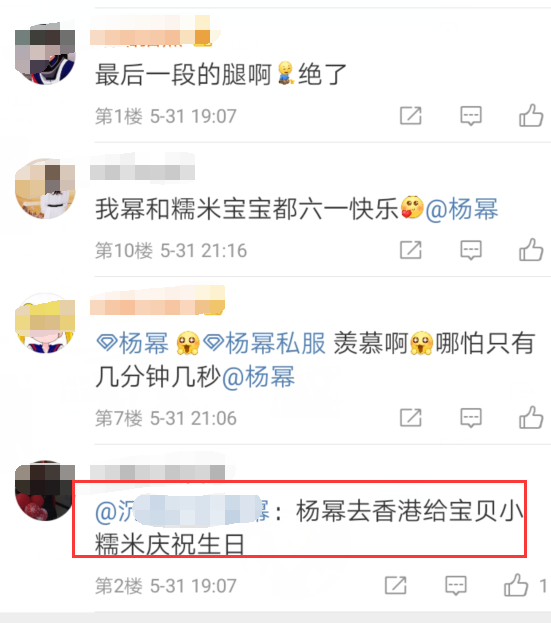Open the 杨幂私服 super topic link
The height and width of the screenshot is (623, 551).
pos(264,343)
